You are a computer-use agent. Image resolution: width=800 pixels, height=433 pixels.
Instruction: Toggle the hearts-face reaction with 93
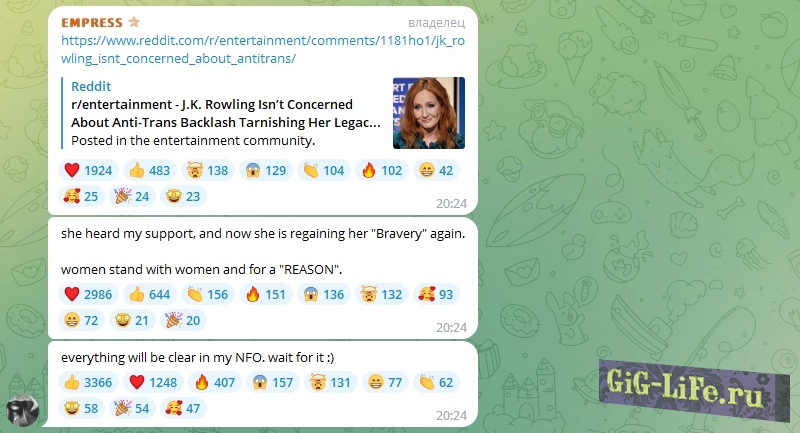click(436, 294)
